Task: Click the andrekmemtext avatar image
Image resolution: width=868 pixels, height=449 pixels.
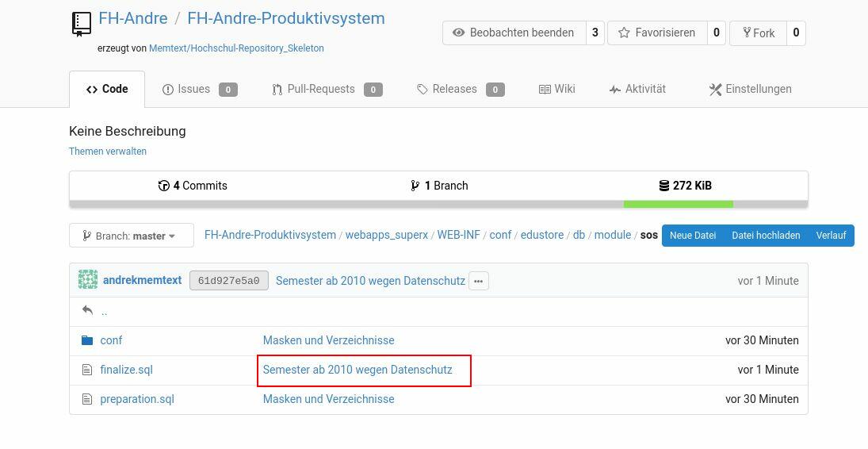Action: click(87, 280)
